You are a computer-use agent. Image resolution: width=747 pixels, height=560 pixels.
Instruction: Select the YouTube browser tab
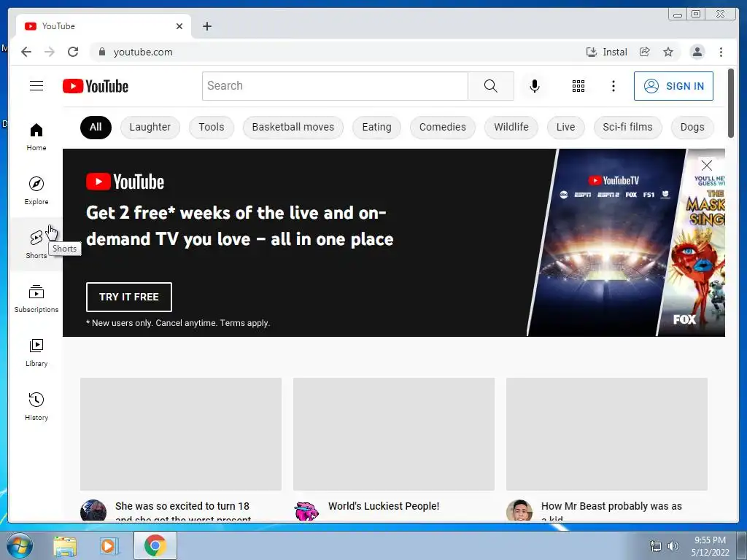click(x=104, y=26)
